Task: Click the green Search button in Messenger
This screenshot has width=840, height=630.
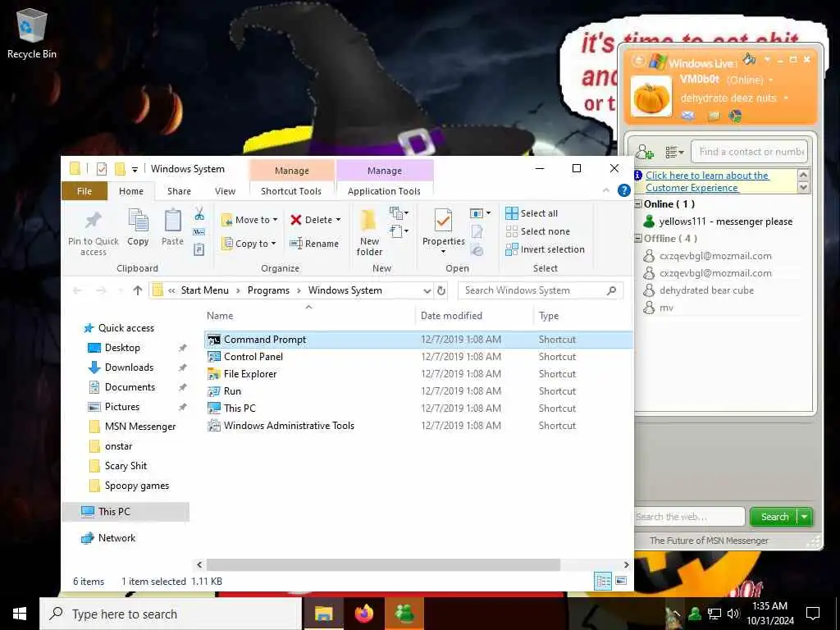Action: point(774,517)
